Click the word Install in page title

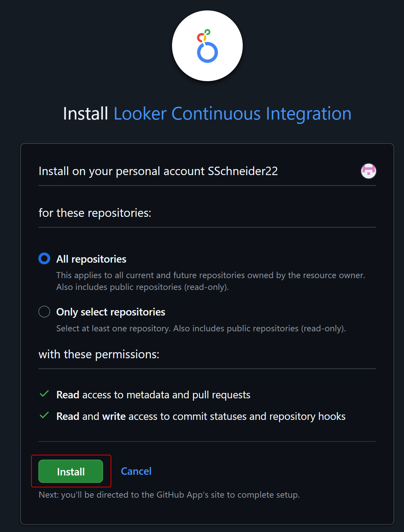coord(86,113)
